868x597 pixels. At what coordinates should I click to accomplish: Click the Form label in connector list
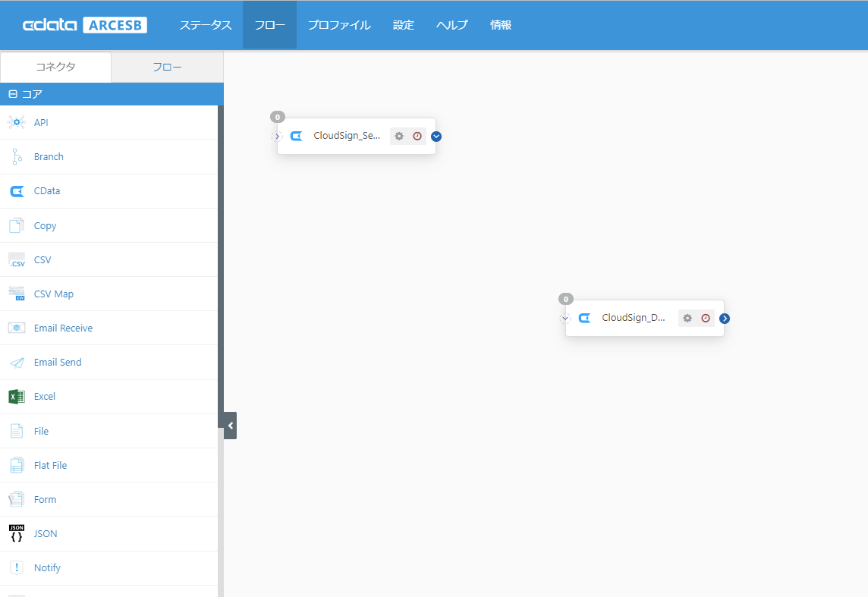[45, 499]
